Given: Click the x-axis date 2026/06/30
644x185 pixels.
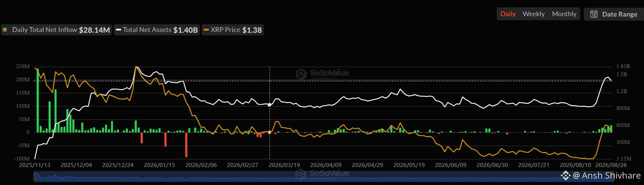Looking at the screenshot, I should tap(492, 165).
